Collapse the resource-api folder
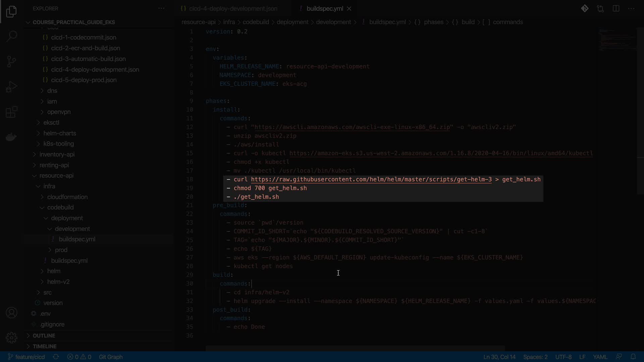This screenshot has width=644, height=362. click(x=56, y=176)
